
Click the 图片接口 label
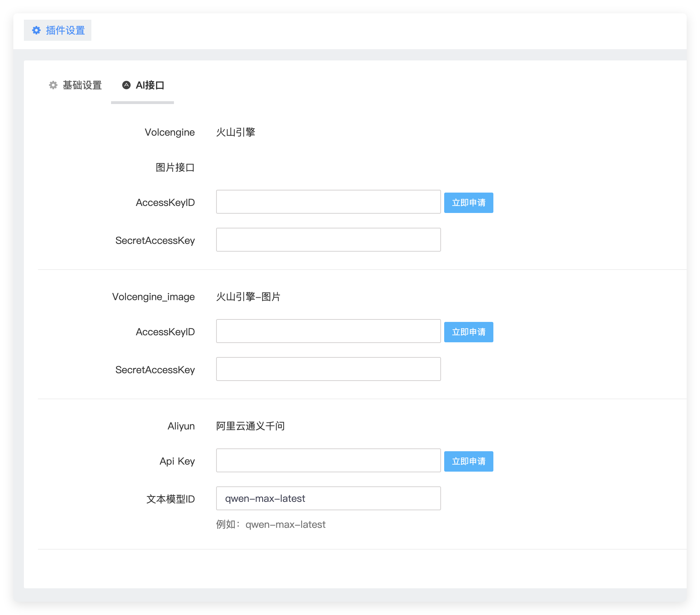pos(175,168)
